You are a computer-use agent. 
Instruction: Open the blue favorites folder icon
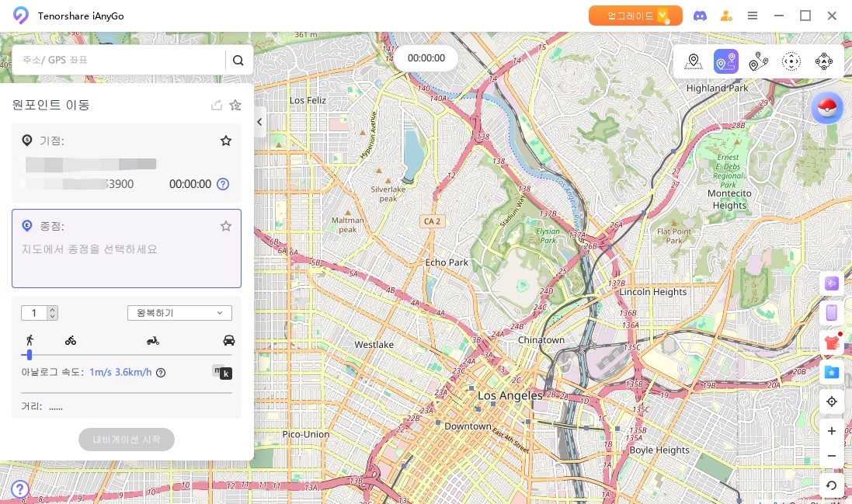click(831, 372)
